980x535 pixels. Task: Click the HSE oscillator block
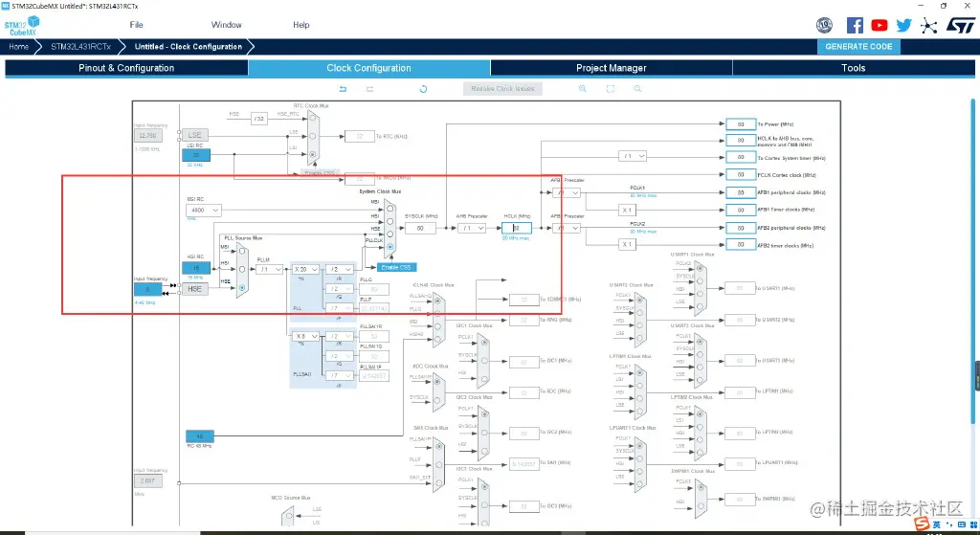pos(195,289)
